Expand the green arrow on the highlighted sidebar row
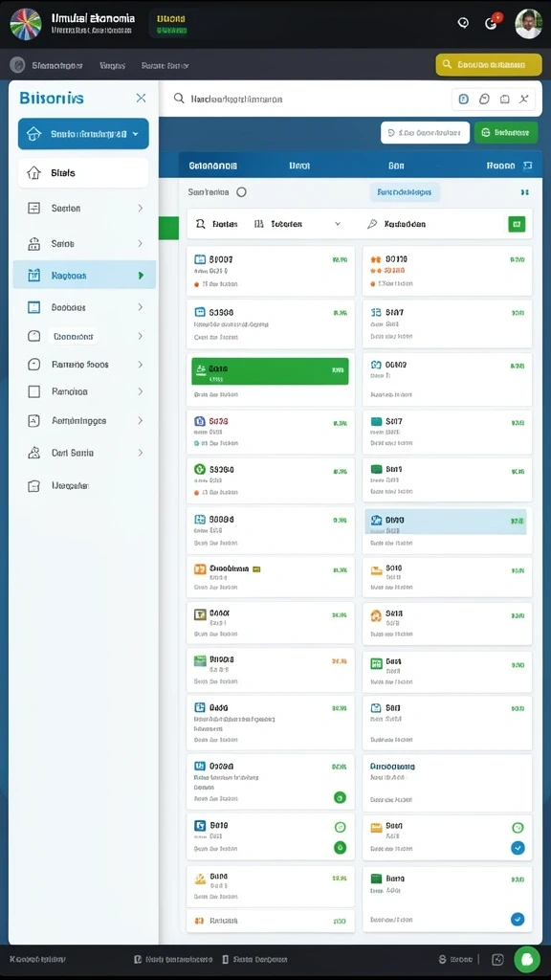The height and width of the screenshot is (980, 551). click(x=141, y=275)
